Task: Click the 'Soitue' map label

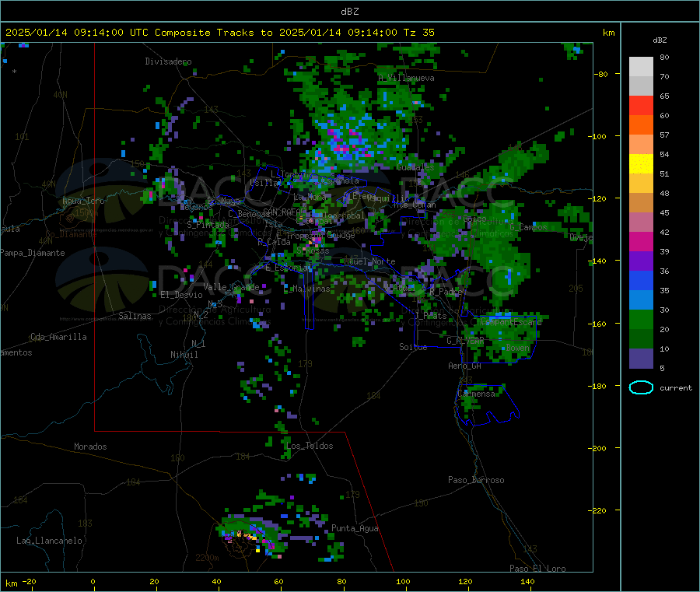Action: (x=413, y=347)
